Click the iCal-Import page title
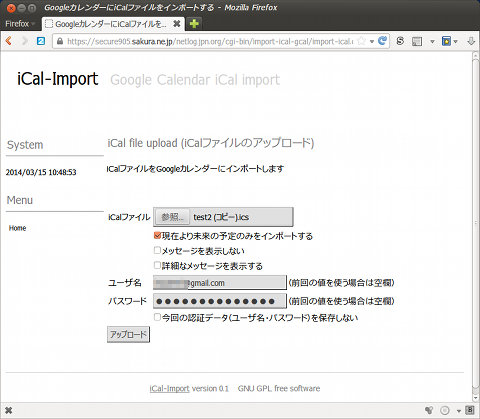Image resolution: width=480 pixels, height=419 pixels. coord(58,79)
